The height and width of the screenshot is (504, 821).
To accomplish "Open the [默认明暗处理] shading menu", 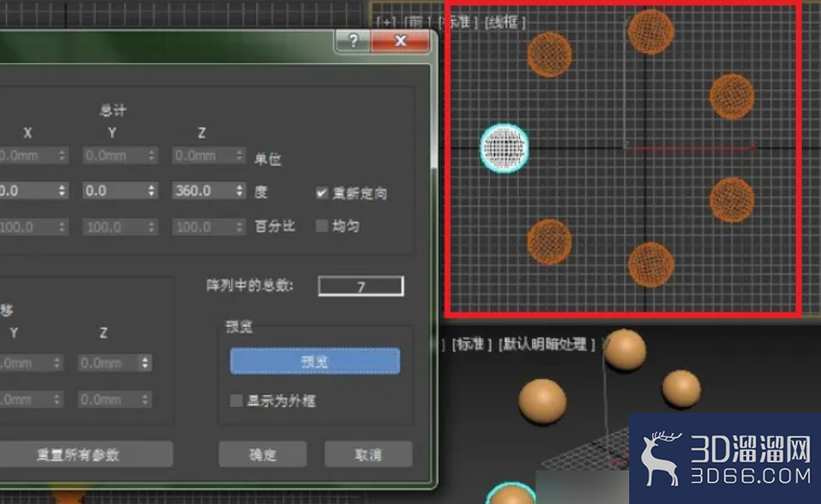I will tap(547, 345).
